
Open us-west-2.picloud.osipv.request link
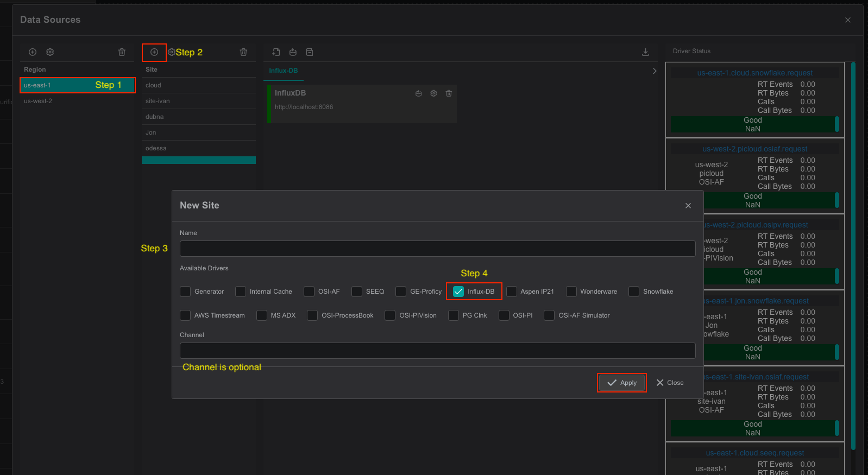[x=756, y=225]
